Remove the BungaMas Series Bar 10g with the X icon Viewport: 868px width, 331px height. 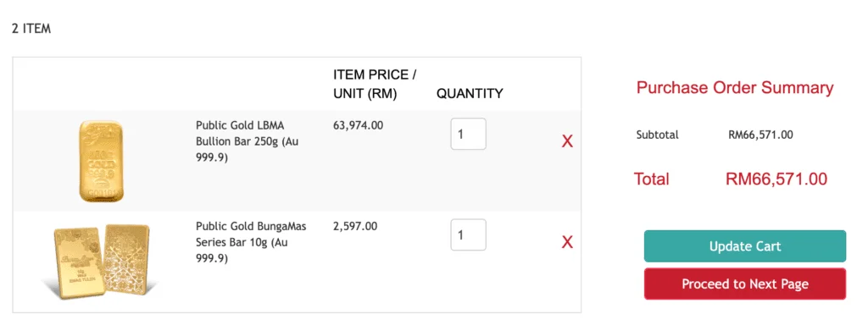pos(567,242)
